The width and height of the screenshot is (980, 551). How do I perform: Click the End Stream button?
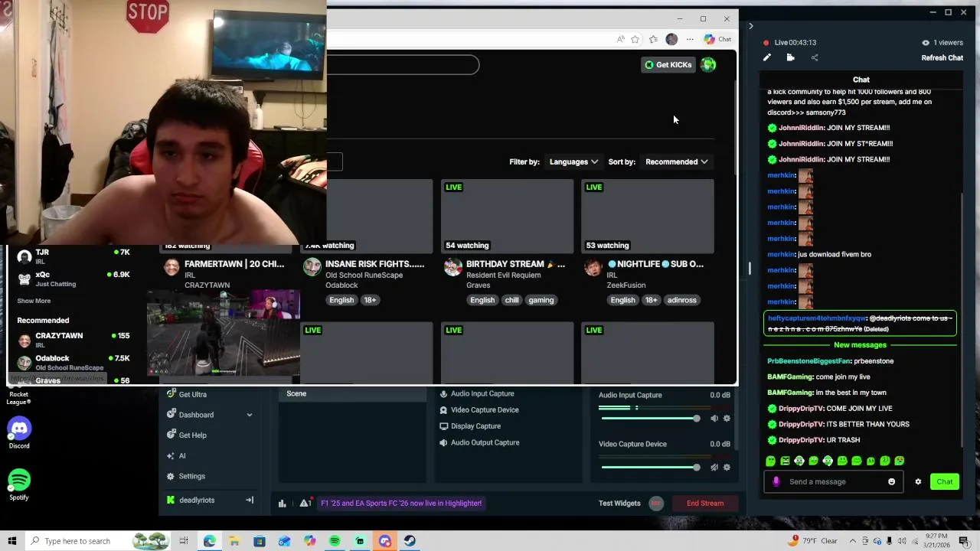tap(705, 503)
